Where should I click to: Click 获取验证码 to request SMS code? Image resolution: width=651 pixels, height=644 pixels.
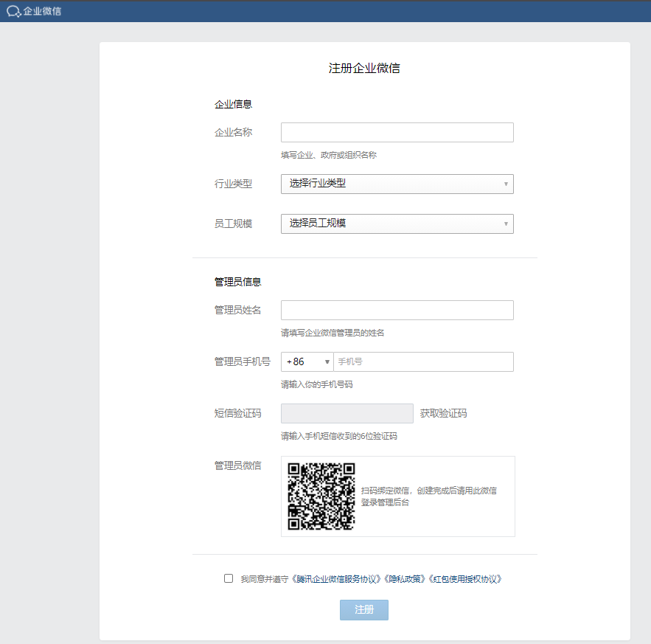pos(443,413)
